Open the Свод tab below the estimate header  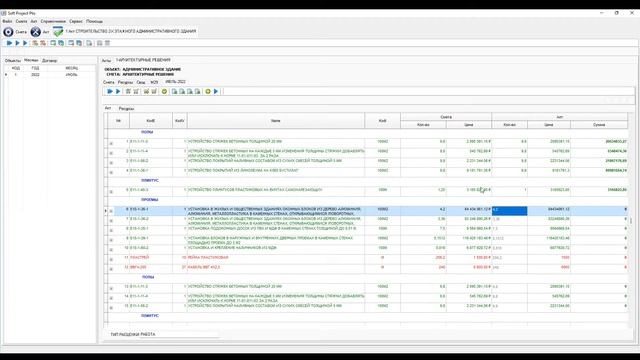(x=141, y=82)
